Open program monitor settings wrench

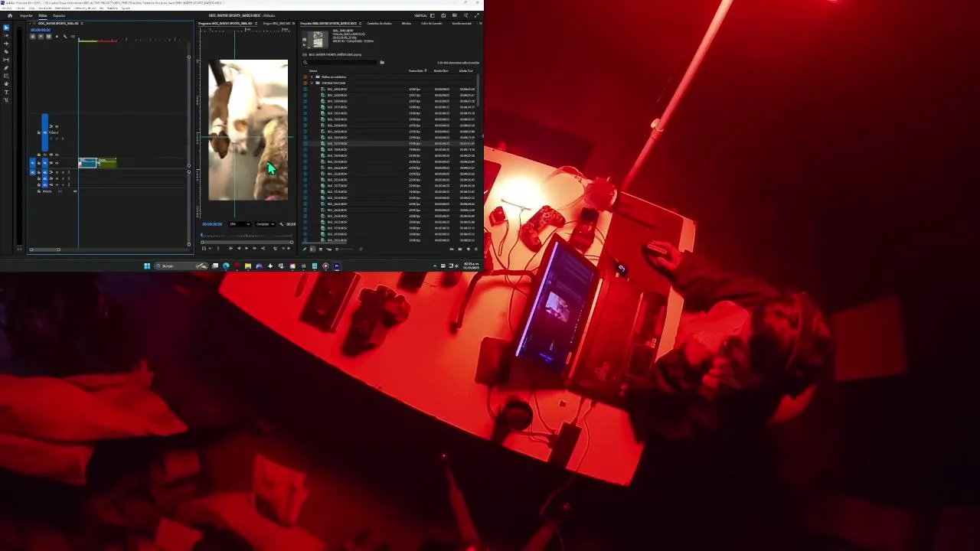[281, 224]
